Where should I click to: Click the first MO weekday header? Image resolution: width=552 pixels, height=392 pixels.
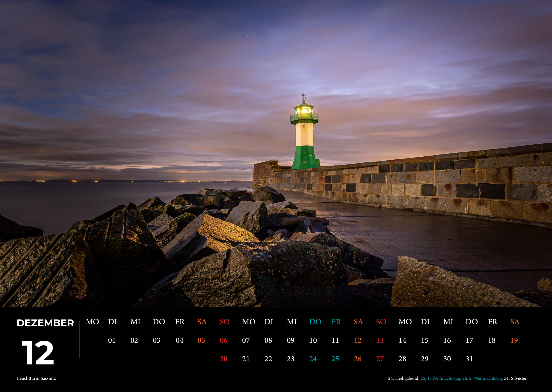click(x=92, y=322)
